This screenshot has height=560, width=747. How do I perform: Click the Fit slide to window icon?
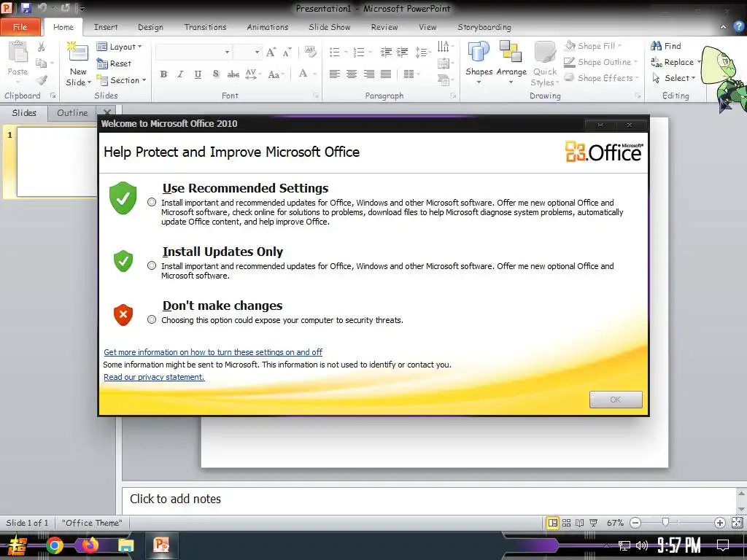[x=737, y=523]
